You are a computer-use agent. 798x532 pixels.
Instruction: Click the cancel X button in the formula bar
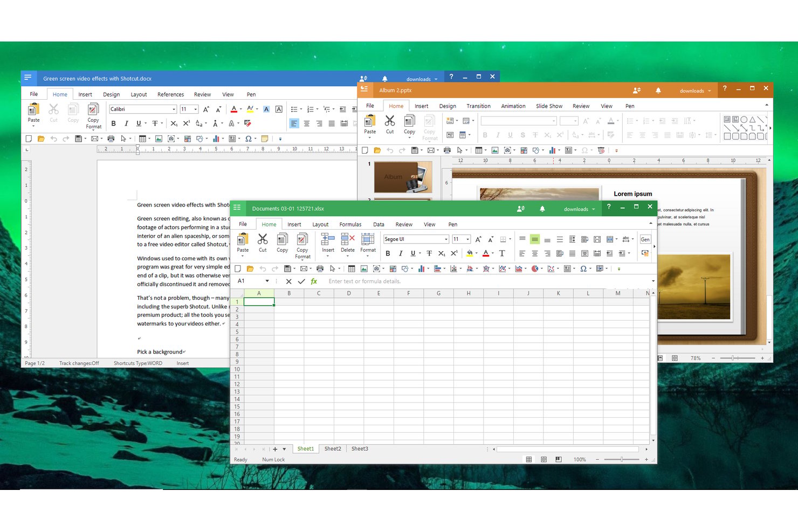coord(289,281)
